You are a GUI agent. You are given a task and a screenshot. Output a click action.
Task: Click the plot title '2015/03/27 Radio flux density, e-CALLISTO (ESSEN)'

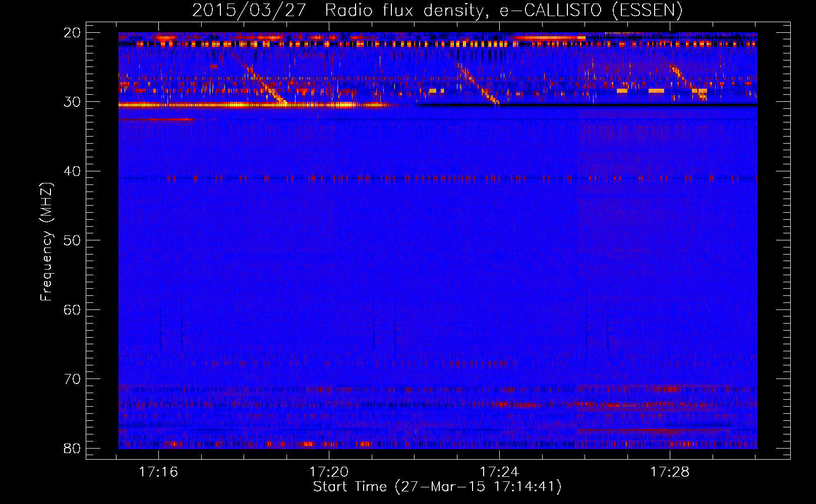coord(437,10)
